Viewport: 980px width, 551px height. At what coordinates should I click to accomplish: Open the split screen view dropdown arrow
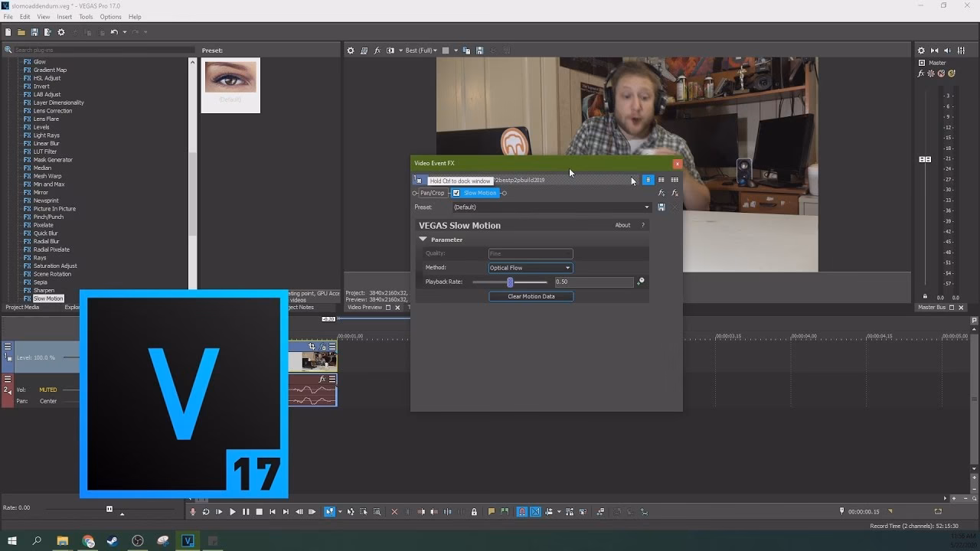[x=400, y=51]
